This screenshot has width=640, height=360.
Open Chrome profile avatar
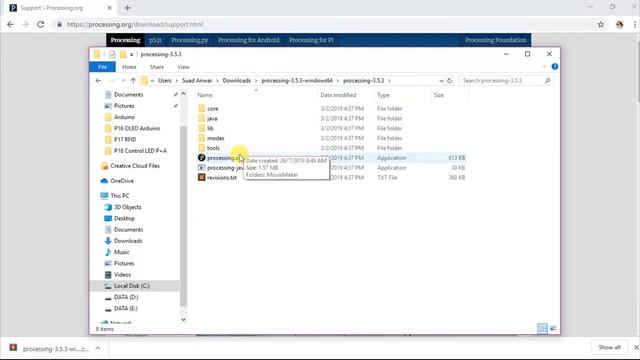tap(619, 24)
